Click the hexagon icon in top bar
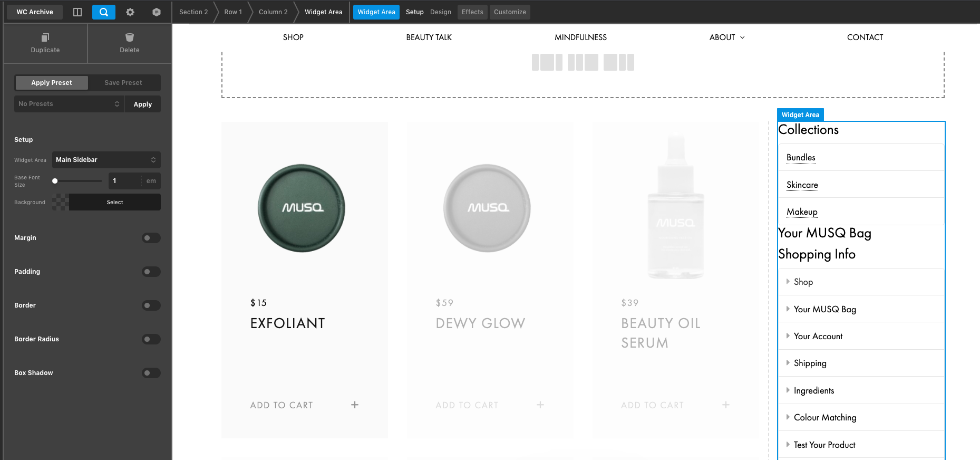 tap(157, 12)
